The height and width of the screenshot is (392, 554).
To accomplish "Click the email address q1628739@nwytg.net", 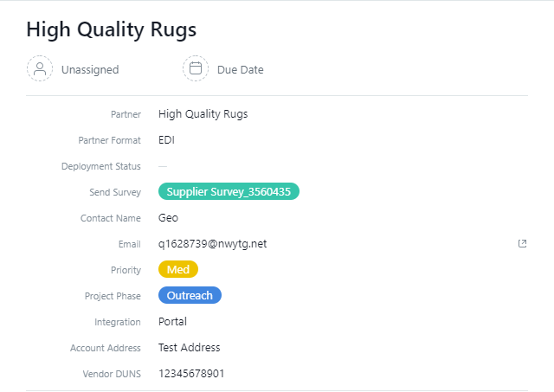I will pyautogui.click(x=212, y=244).
